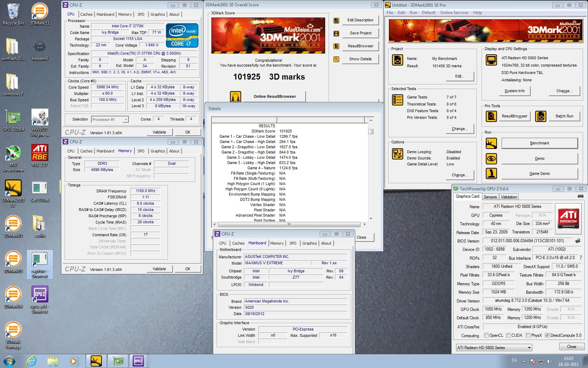Viewport: 588px width, 368px height.
Task: Launch 3DMark06 desktop shortcut
Action: [13, 297]
